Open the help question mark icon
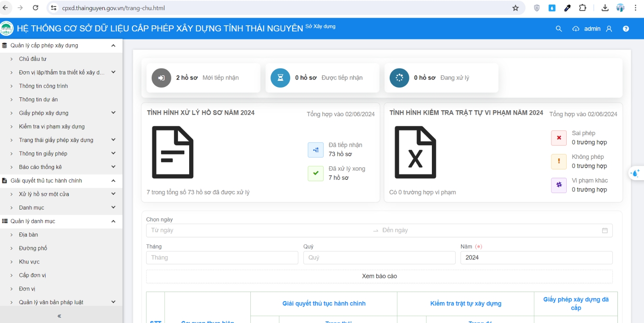This screenshot has height=323, width=644. [x=626, y=29]
